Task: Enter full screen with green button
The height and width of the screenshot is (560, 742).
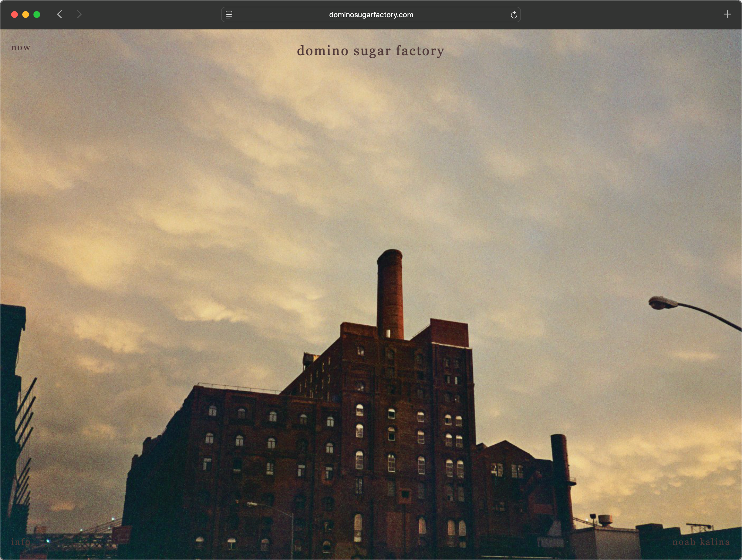Action: [37, 15]
